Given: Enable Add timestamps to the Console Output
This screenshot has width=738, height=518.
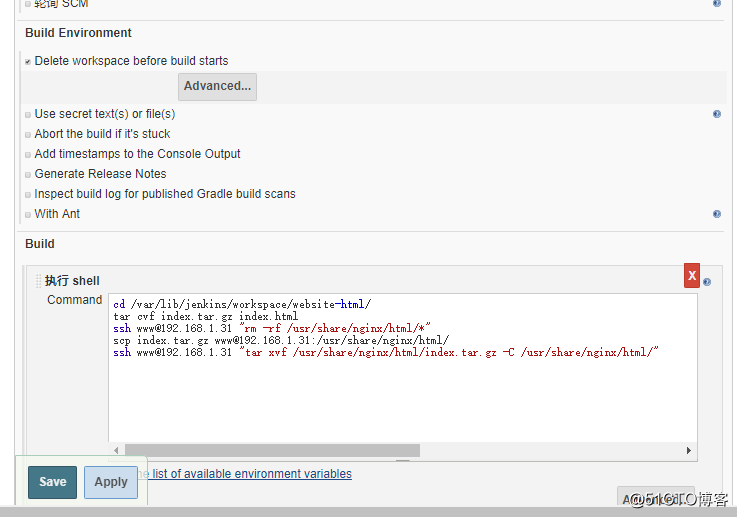Looking at the screenshot, I should 28,155.
